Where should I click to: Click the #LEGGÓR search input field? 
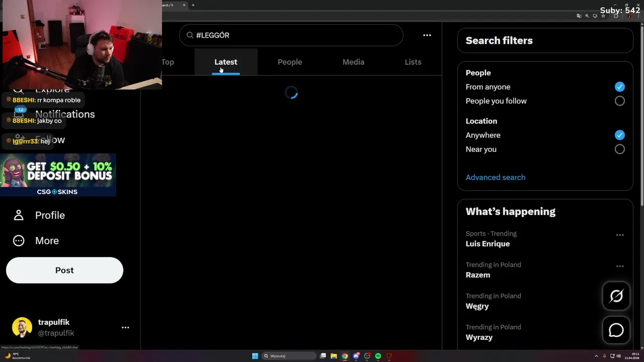[291, 35]
